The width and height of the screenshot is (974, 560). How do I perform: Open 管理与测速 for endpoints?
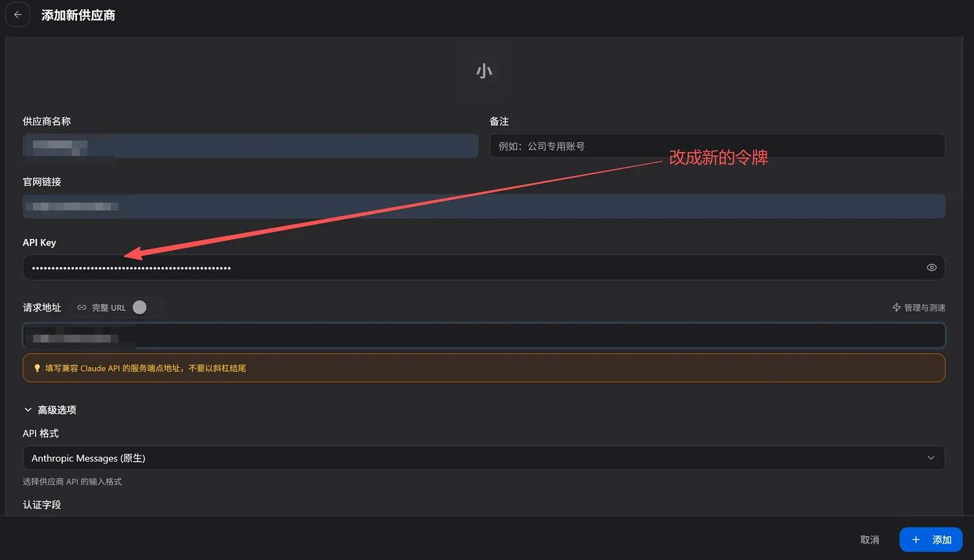click(x=919, y=308)
